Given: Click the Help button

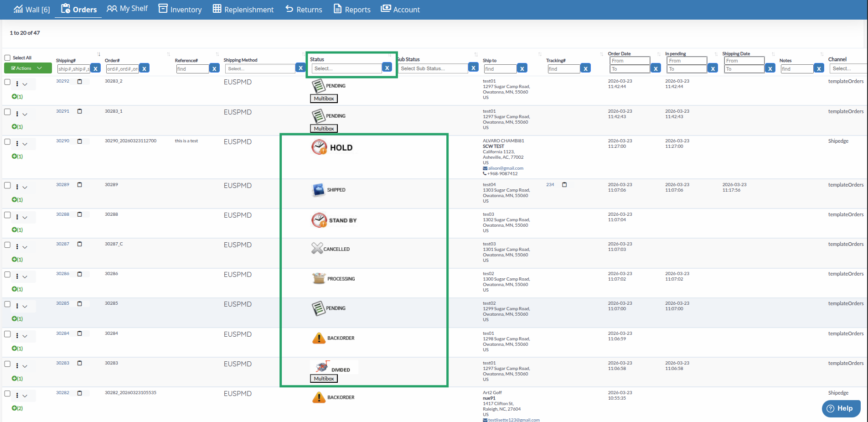Looking at the screenshot, I should (841, 408).
